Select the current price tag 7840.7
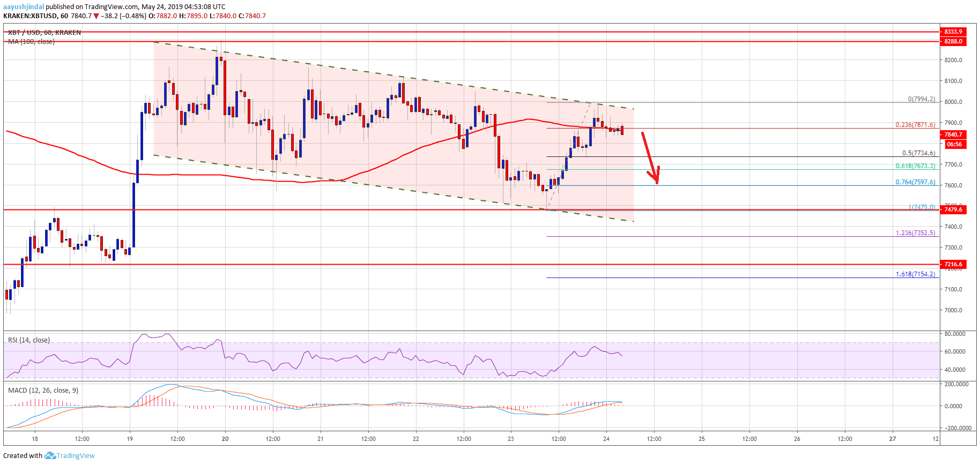The height and width of the screenshot is (465, 980). (953, 135)
